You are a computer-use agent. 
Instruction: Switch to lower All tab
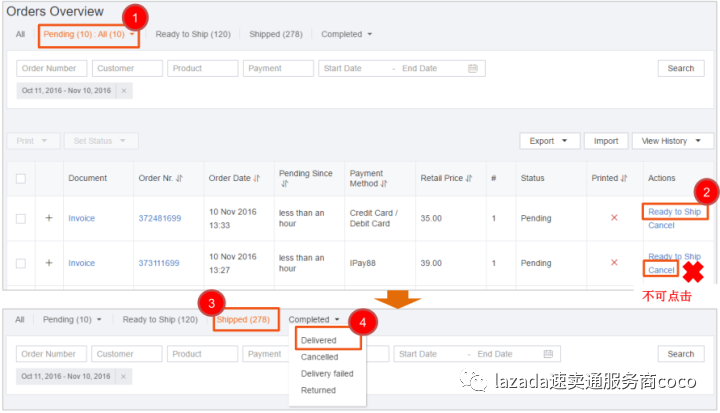click(20, 320)
